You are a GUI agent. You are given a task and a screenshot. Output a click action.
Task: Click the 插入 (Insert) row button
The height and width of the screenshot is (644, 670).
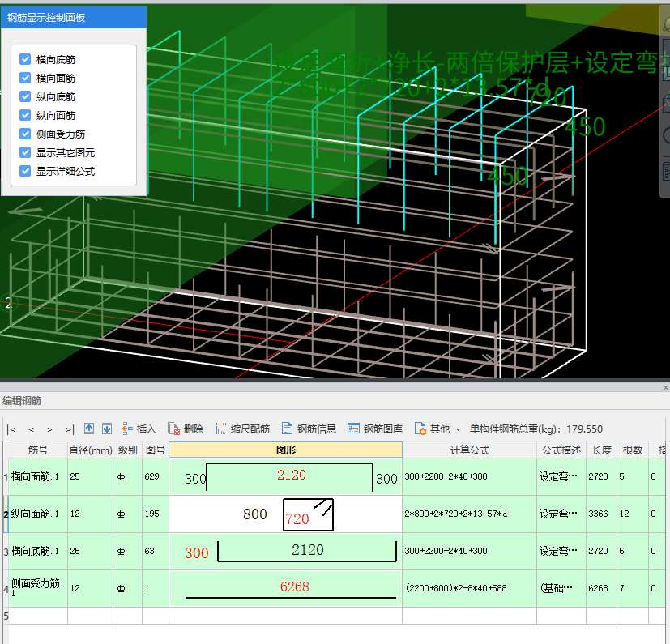(139, 429)
